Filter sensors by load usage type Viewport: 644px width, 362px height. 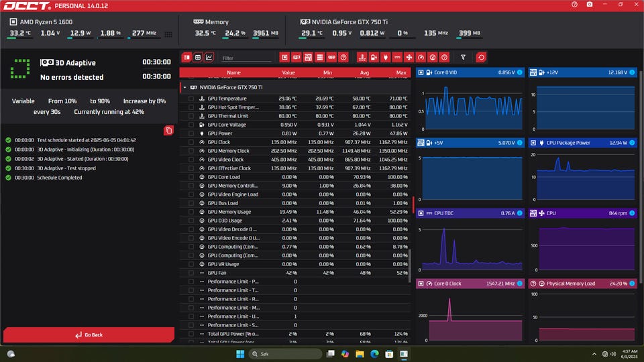tap(433, 58)
